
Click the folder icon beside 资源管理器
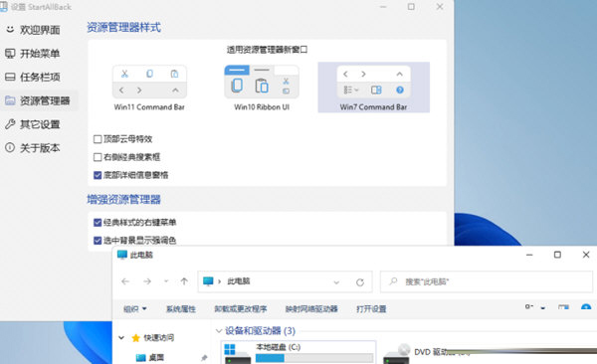pyautogui.click(x=10, y=100)
